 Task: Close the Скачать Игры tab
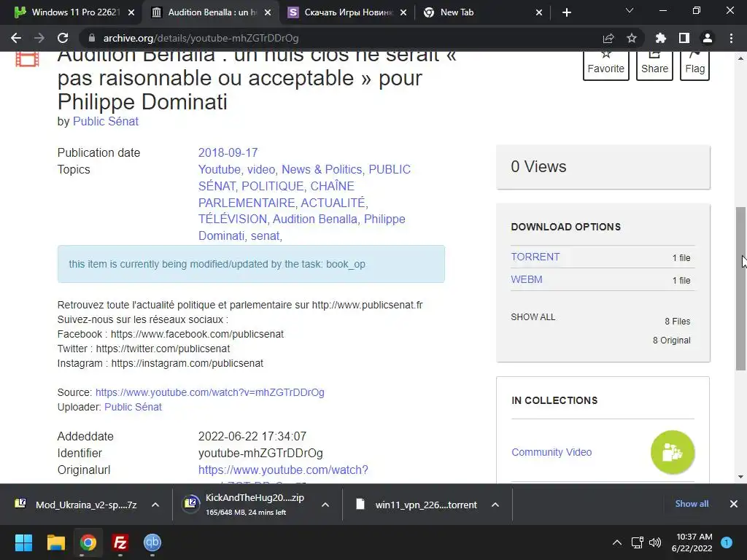(403, 12)
